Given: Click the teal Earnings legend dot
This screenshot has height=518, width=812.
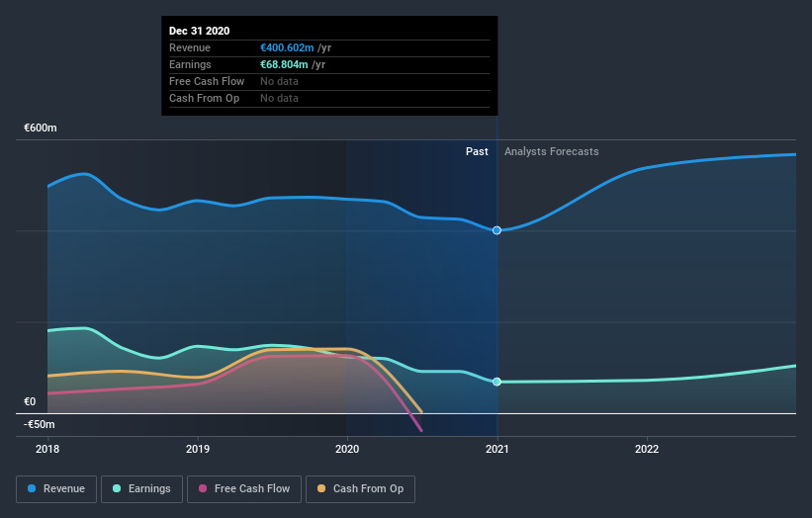Looking at the screenshot, I should pos(117,488).
